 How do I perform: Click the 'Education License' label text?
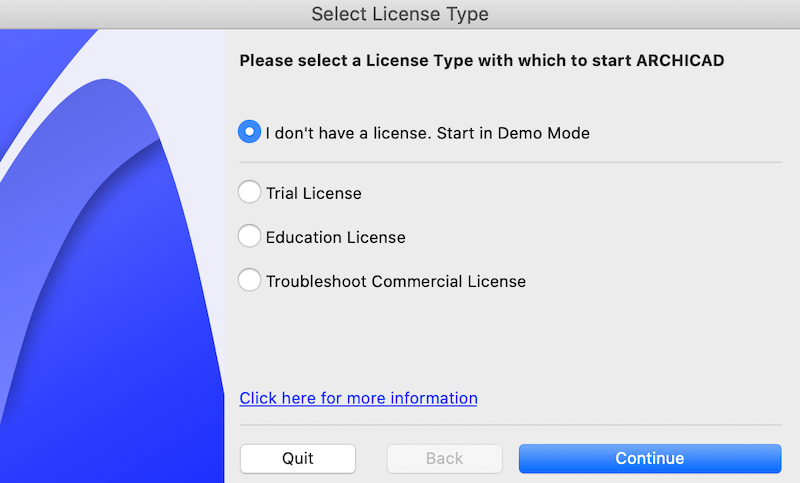[x=335, y=238]
